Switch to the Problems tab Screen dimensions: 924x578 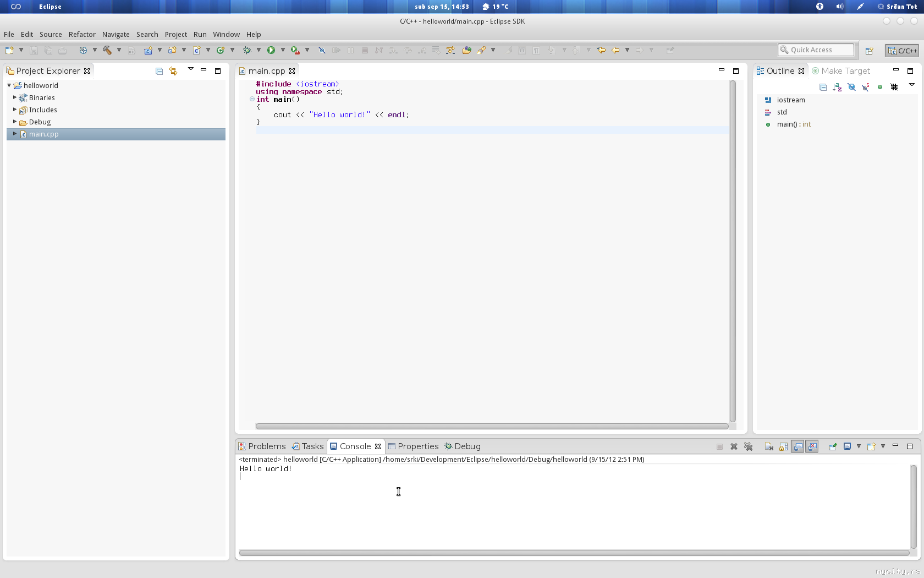click(x=262, y=446)
